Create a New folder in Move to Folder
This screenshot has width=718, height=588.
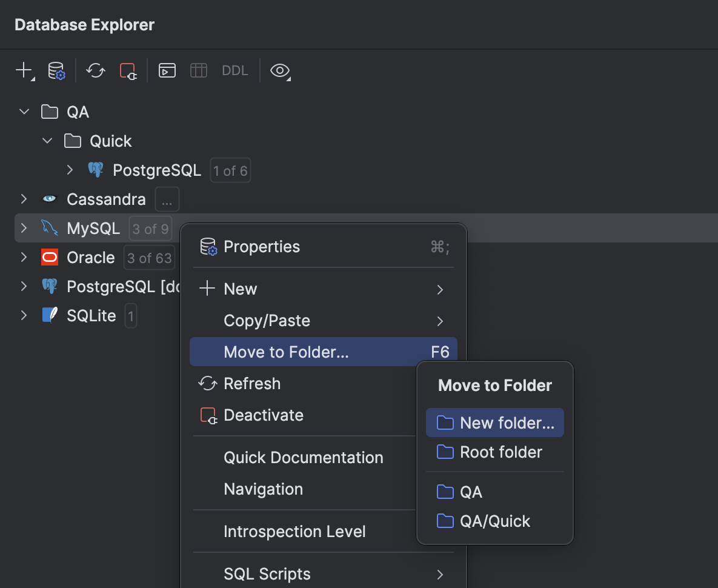click(x=502, y=423)
